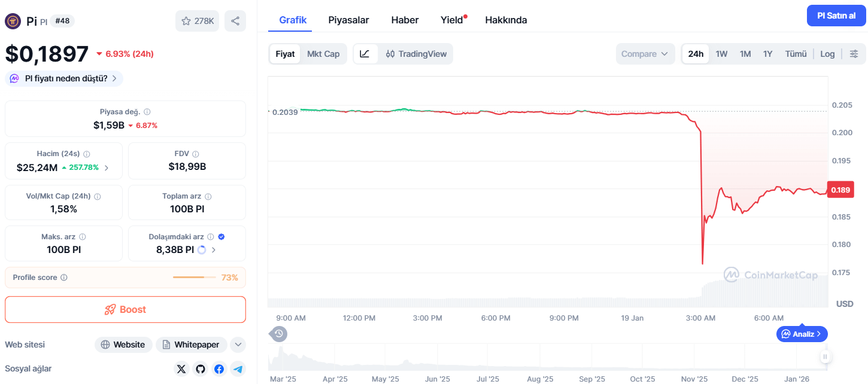Click the $18,99B FDV value
The width and height of the screenshot is (868, 384).
point(187,167)
